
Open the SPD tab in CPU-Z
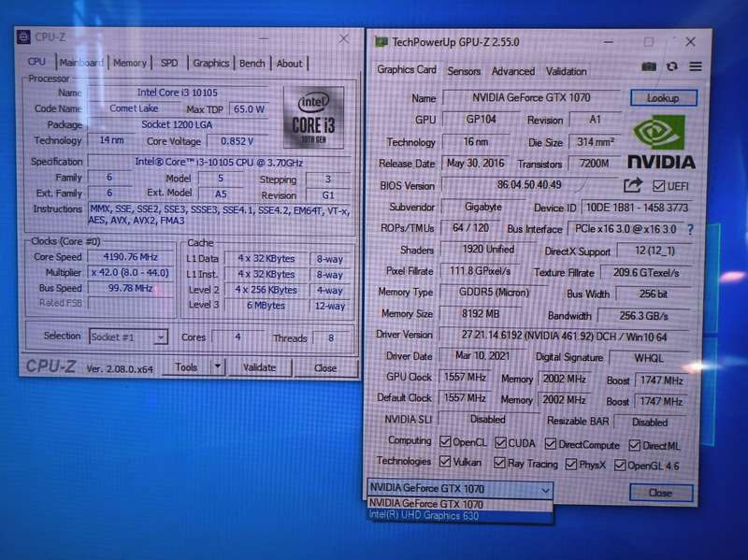169,63
